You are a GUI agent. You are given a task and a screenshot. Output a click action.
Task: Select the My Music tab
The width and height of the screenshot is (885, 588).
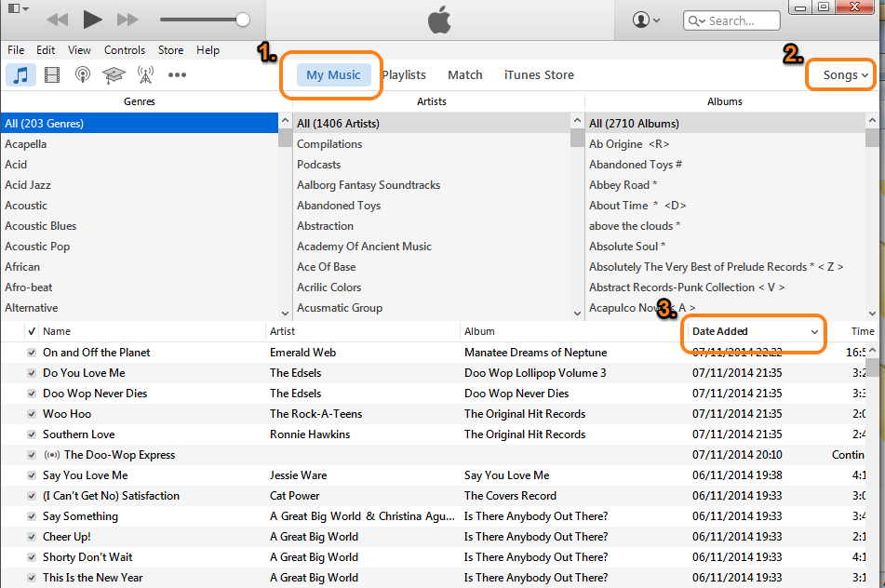pos(333,75)
